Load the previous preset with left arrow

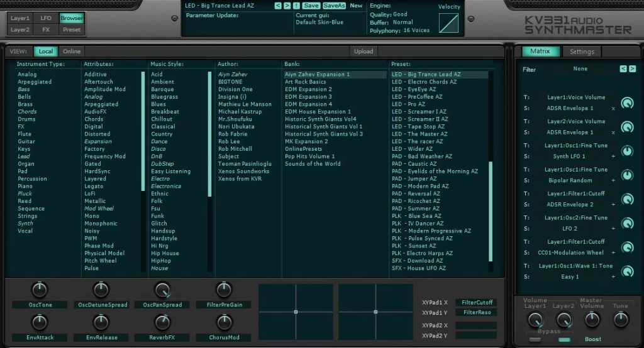point(278,6)
